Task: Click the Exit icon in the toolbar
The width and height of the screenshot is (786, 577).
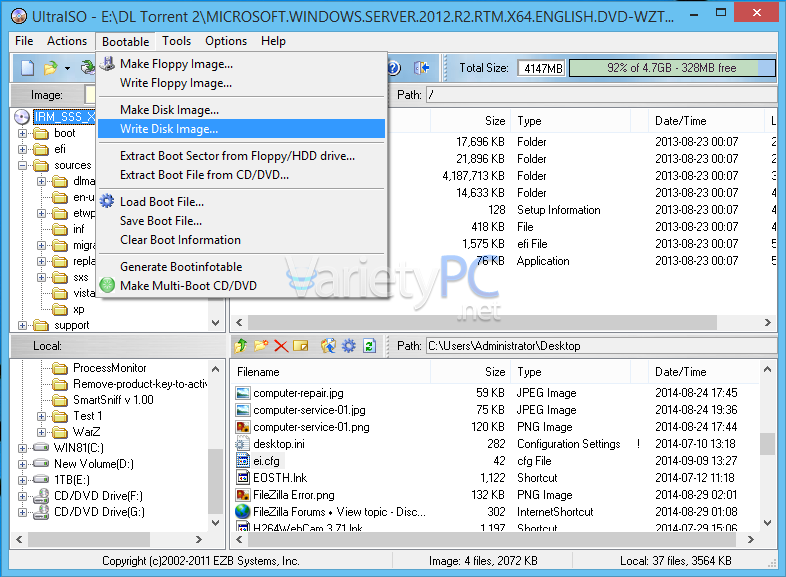Action: tap(422, 68)
